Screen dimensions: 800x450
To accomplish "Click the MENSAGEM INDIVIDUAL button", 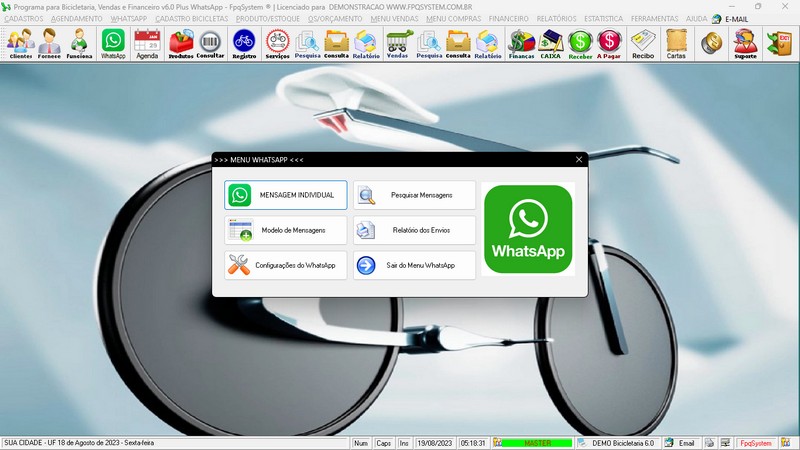I will click(286, 195).
